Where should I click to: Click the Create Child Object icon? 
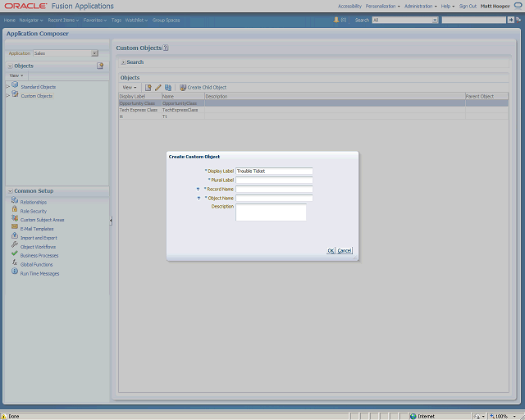tap(183, 88)
